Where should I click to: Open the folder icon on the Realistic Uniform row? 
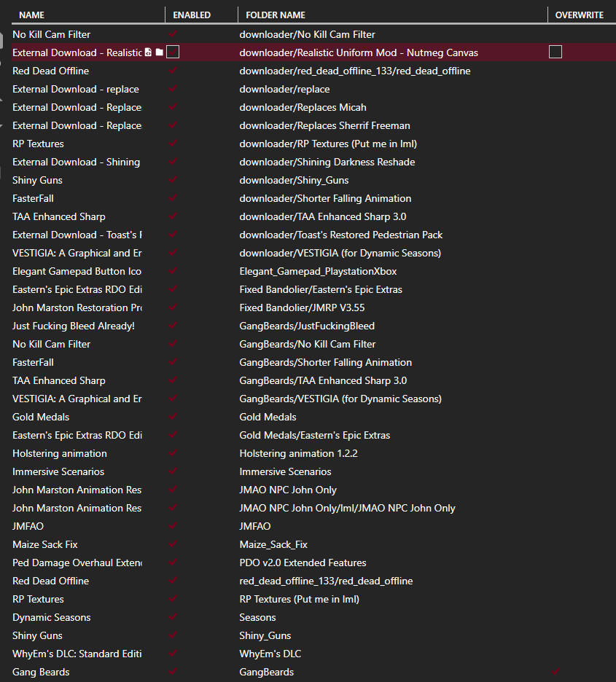(159, 52)
